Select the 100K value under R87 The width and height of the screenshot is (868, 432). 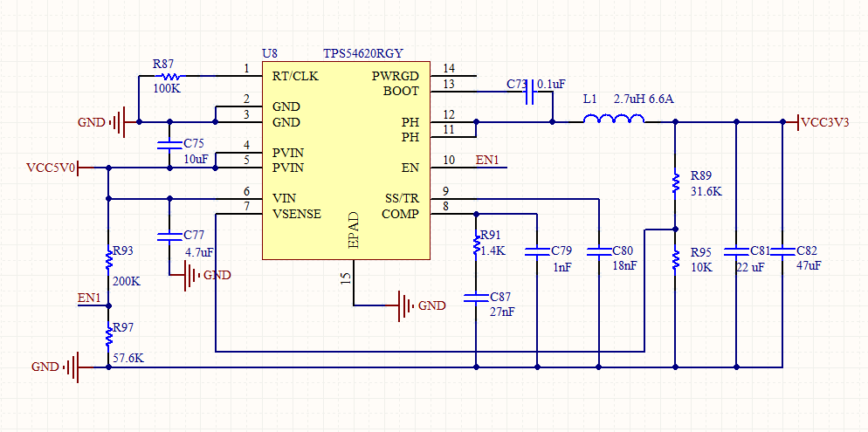(x=167, y=88)
